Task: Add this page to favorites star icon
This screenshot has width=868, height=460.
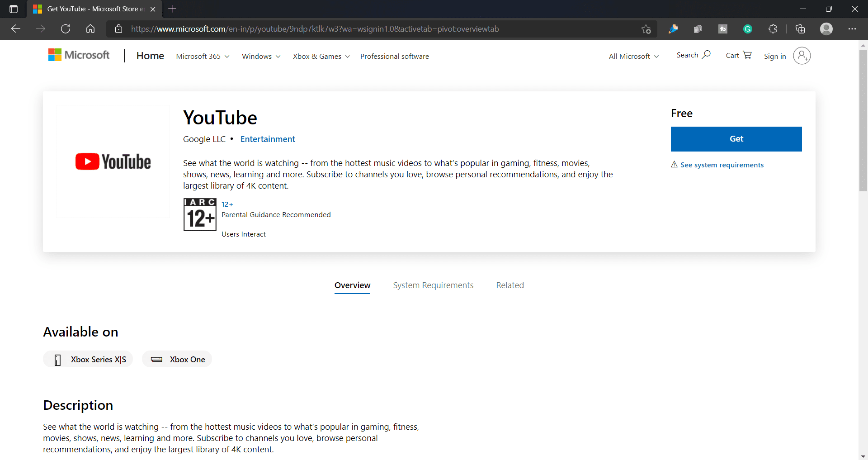Action: point(646,29)
